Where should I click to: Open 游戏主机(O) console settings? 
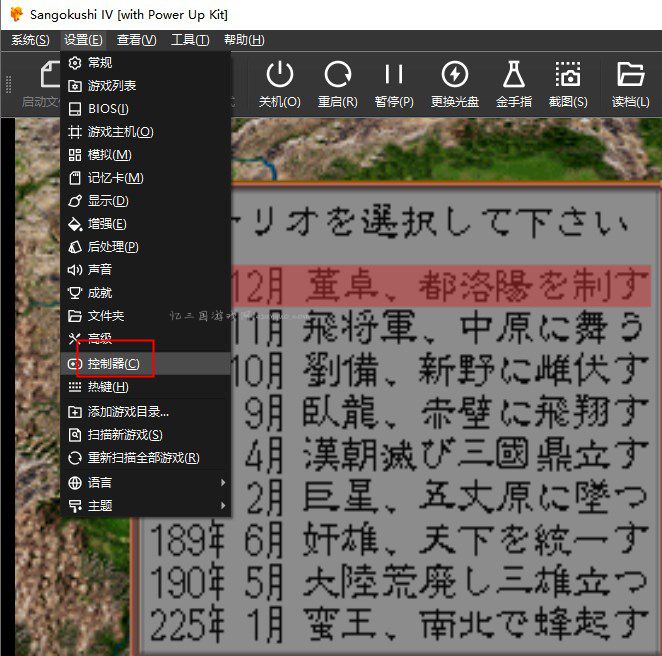pyautogui.click(x=146, y=132)
